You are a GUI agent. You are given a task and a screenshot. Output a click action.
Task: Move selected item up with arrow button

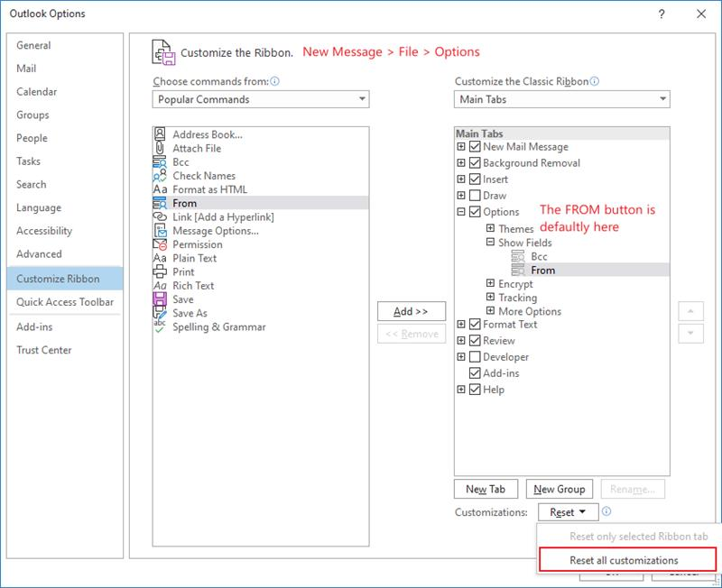tap(690, 311)
